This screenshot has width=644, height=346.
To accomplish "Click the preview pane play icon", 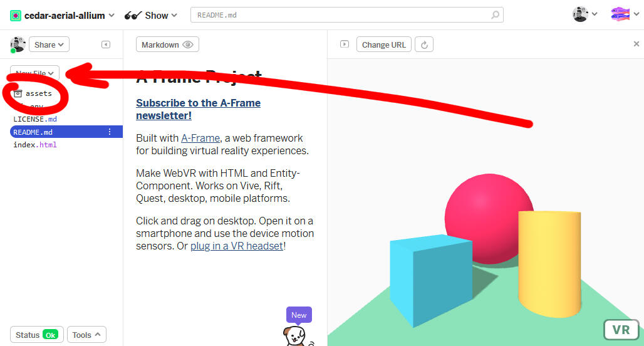I will pyautogui.click(x=344, y=45).
